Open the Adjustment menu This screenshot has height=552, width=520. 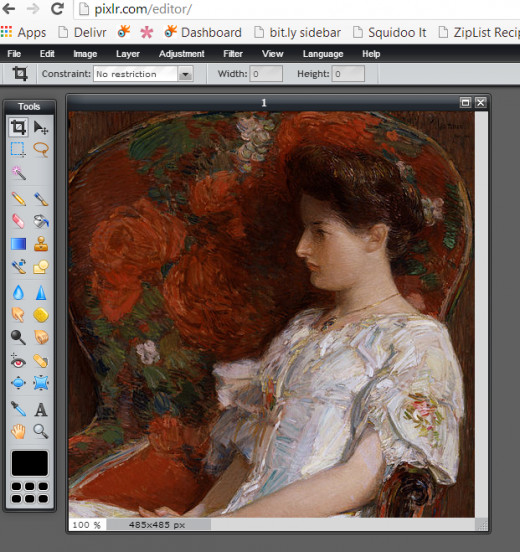pyautogui.click(x=181, y=54)
